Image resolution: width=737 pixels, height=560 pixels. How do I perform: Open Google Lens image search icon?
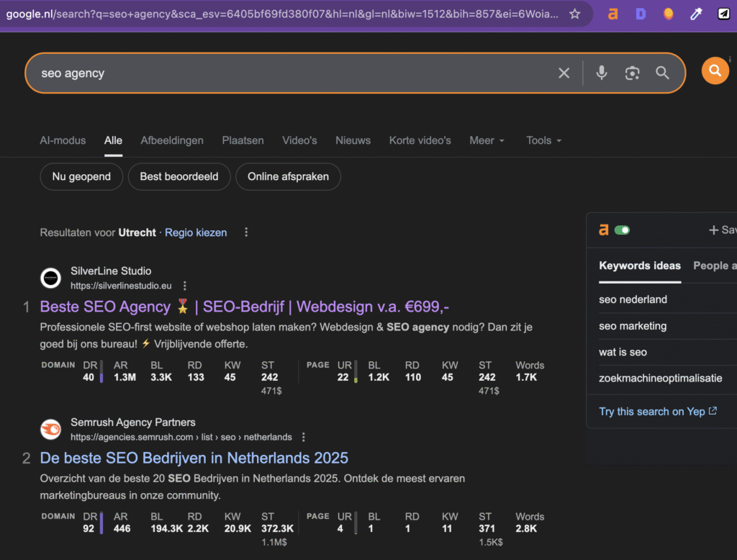click(x=633, y=72)
